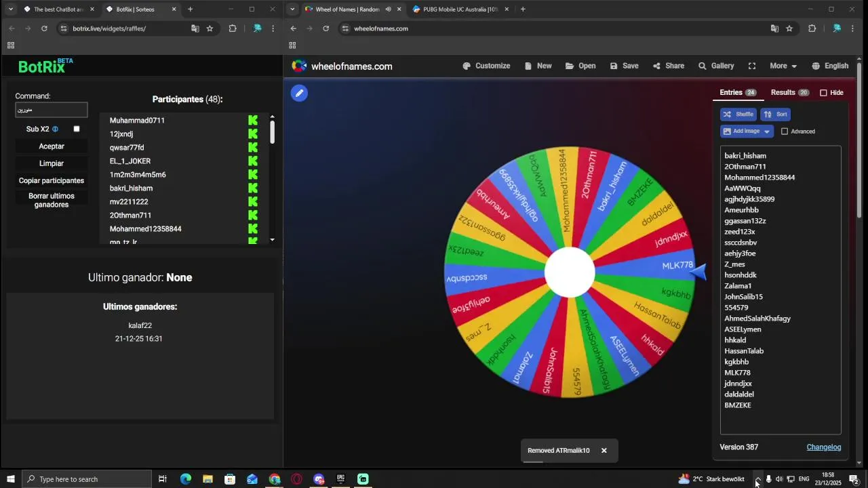Click Kick icon next to qwsar77fd
The width and height of the screenshot is (868, 488).
[253, 147]
